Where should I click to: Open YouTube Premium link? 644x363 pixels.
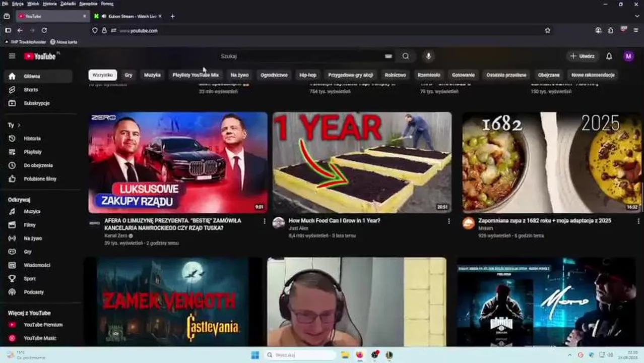[38, 325]
